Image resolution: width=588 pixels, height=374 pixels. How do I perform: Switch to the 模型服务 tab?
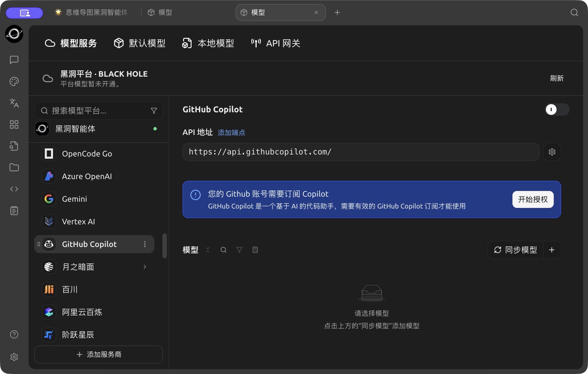click(x=71, y=43)
